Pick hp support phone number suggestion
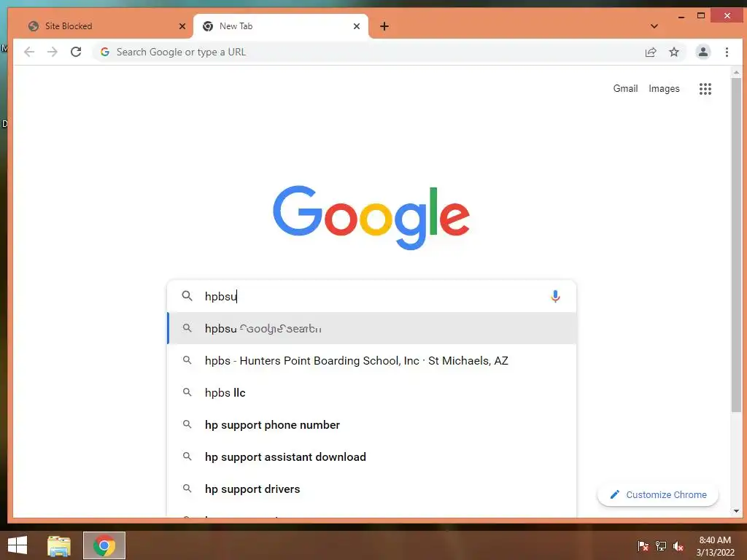 pyautogui.click(x=371, y=425)
